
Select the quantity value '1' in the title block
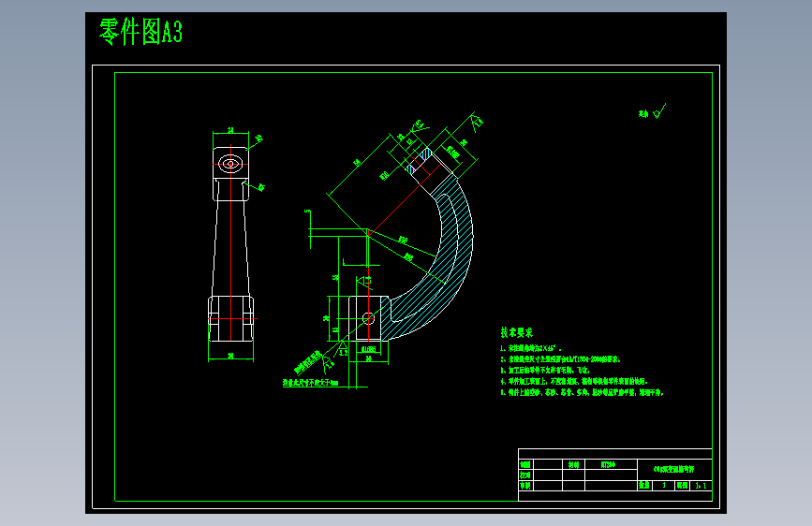(x=664, y=486)
